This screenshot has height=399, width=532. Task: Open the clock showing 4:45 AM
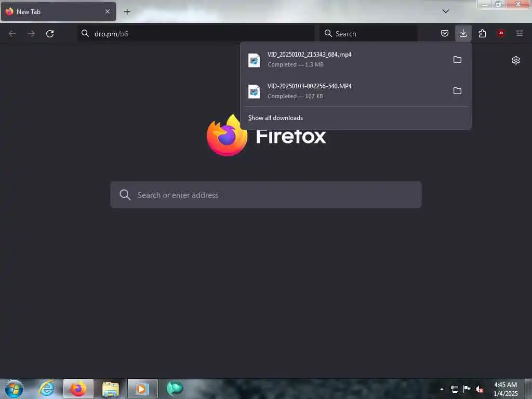tap(506, 389)
